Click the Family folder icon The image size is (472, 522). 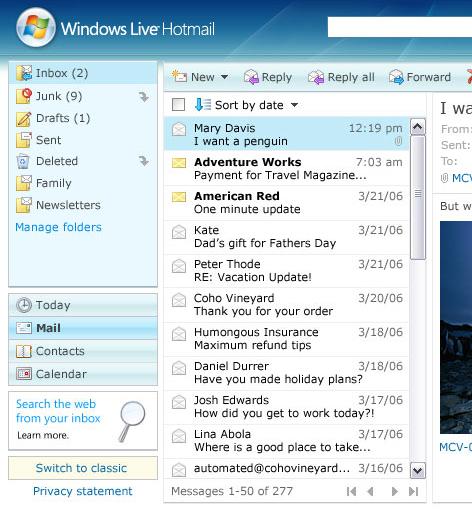[24, 183]
